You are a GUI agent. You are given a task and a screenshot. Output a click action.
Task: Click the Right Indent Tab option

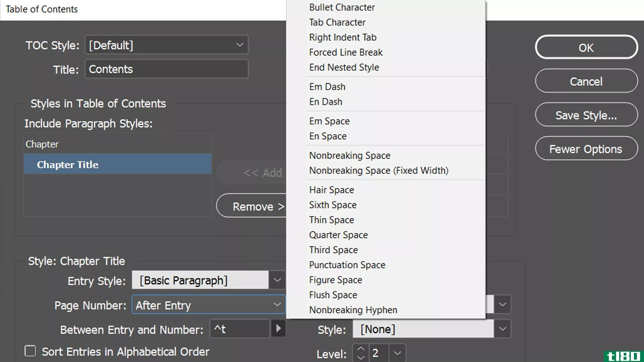(x=343, y=37)
